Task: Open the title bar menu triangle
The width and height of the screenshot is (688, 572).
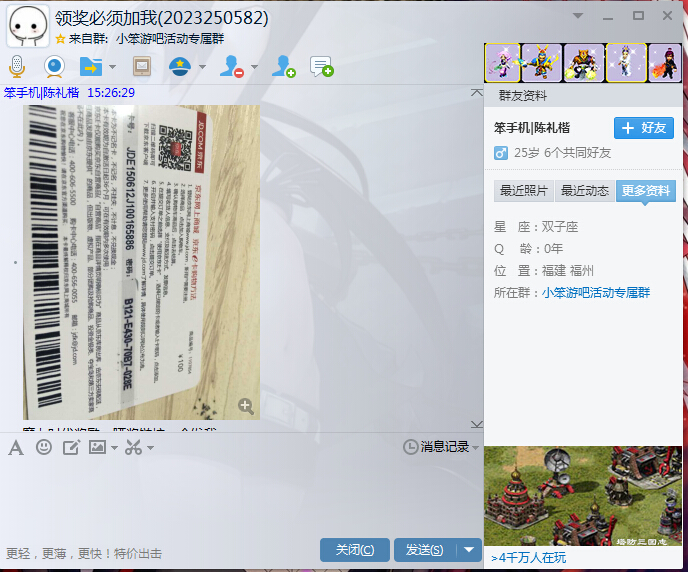Action: (x=578, y=16)
